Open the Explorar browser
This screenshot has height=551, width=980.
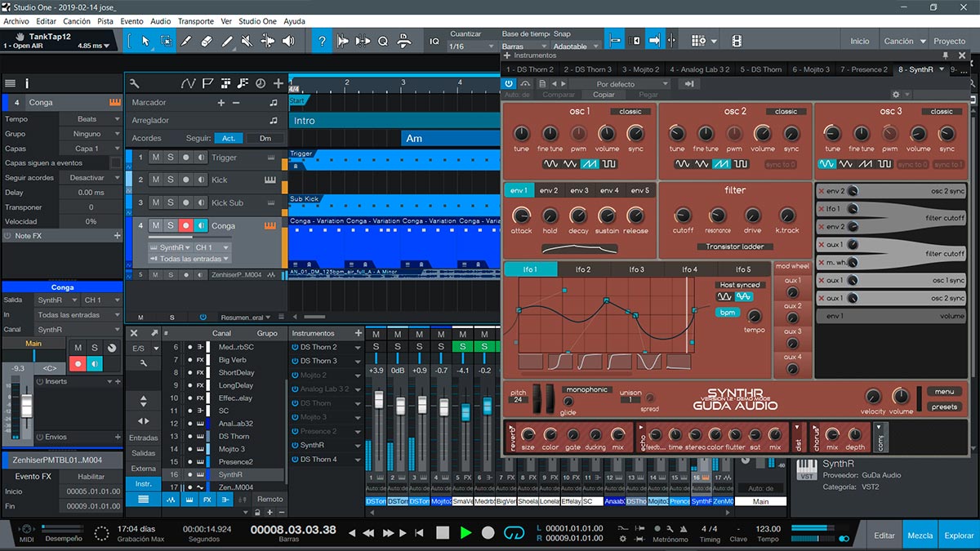pyautogui.click(x=959, y=535)
